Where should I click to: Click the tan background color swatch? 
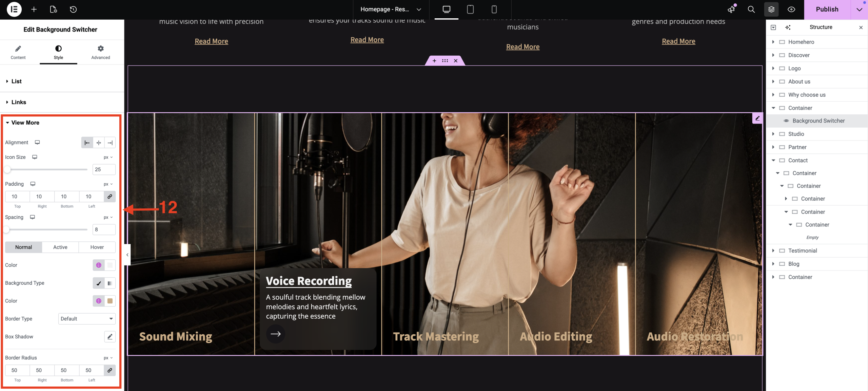coord(110,301)
